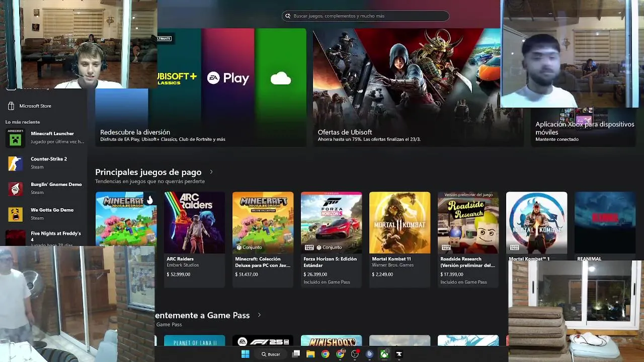Open Mortal Kombat 1 cover

pyautogui.click(x=536, y=222)
